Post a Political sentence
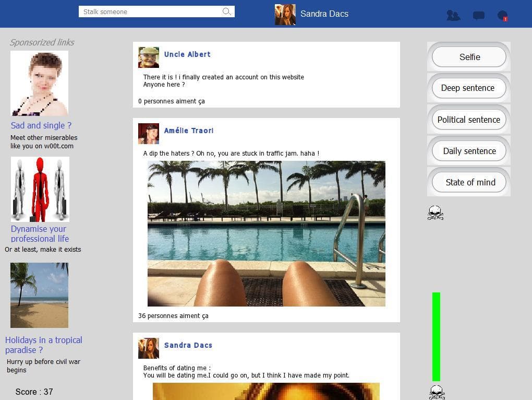This screenshot has width=532, height=400. click(469, 120)
